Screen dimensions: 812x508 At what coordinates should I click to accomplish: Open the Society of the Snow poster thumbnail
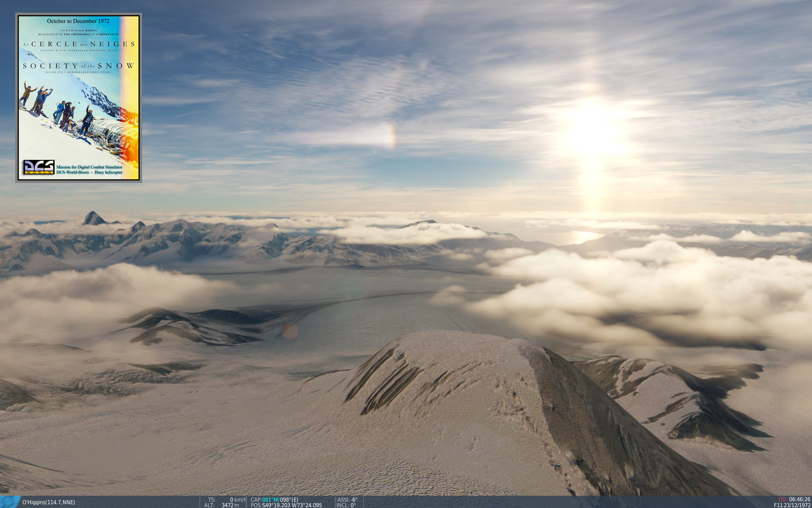click(79, 98)
